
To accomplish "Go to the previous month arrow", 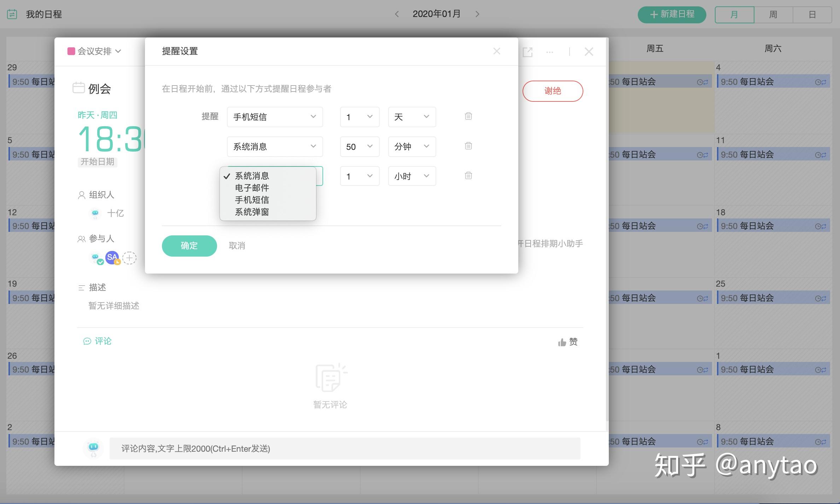I will 397,14.
